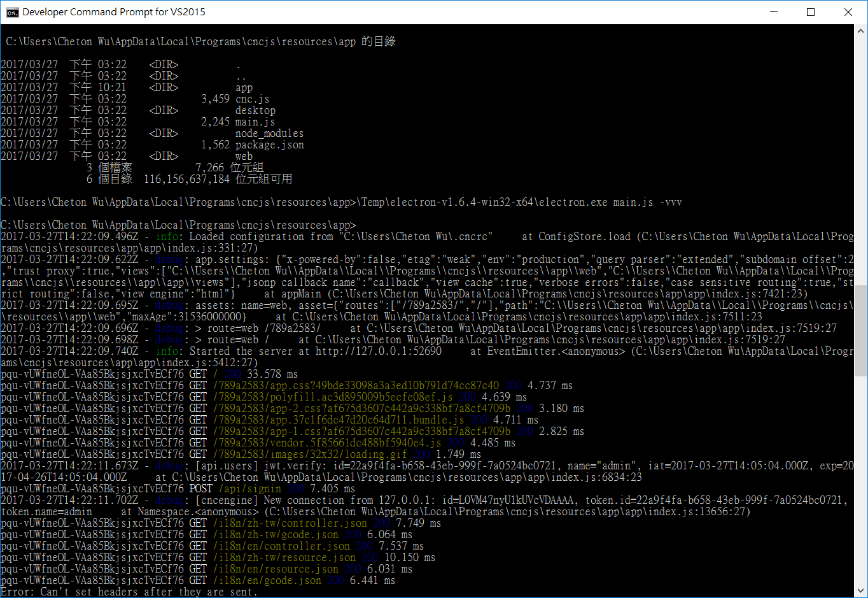Image resolution: width=868 pixels, height=598 pixels.
Task: Maximize the Developer Command Prompt window
Action: (811, 12)
